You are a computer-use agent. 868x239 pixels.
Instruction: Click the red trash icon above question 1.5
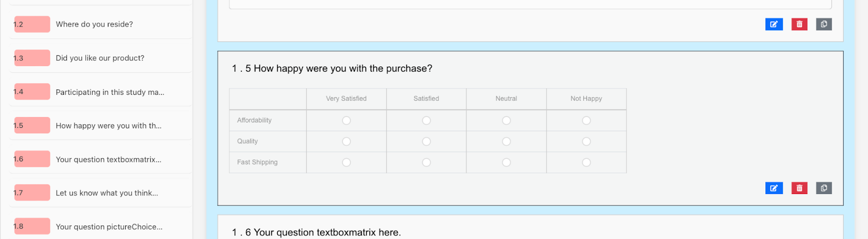coord(799,24)
